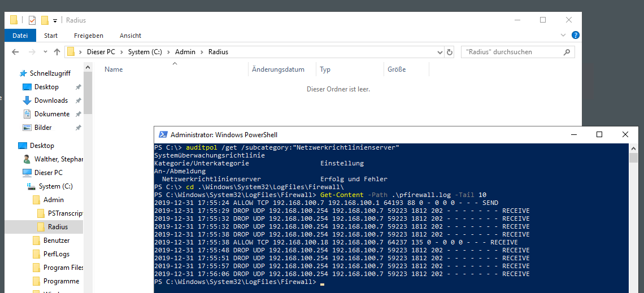Open pinned Desktop under Schnellzugriff
Screen dimensions: 644x293
coord(46,87)
